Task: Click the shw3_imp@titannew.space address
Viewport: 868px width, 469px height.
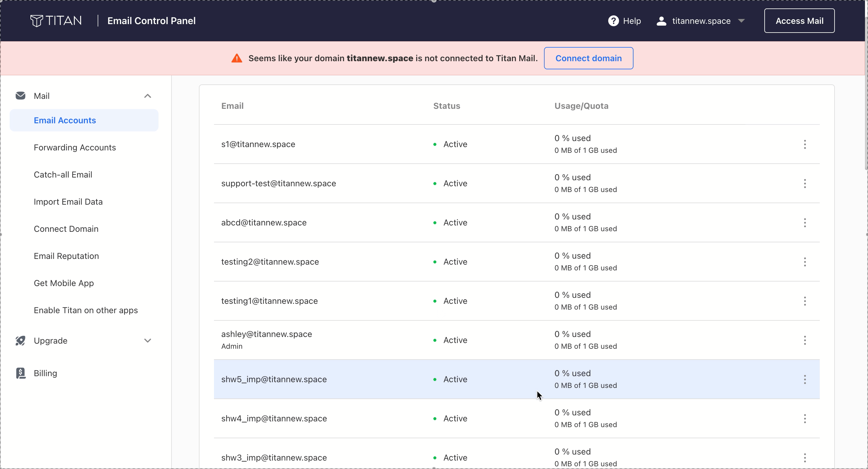Action: pyautogui.click(x=274, y=458)
